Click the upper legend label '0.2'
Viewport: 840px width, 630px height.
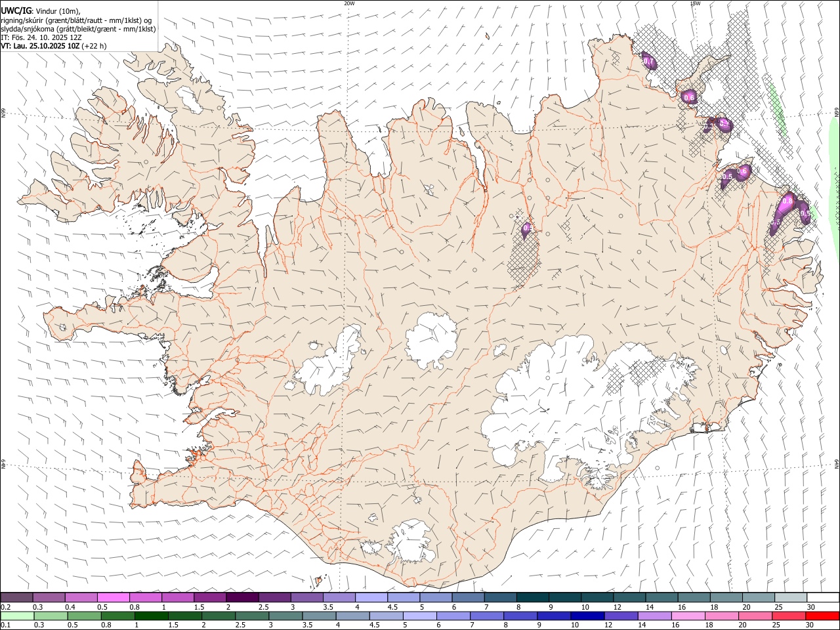(5, 607)
